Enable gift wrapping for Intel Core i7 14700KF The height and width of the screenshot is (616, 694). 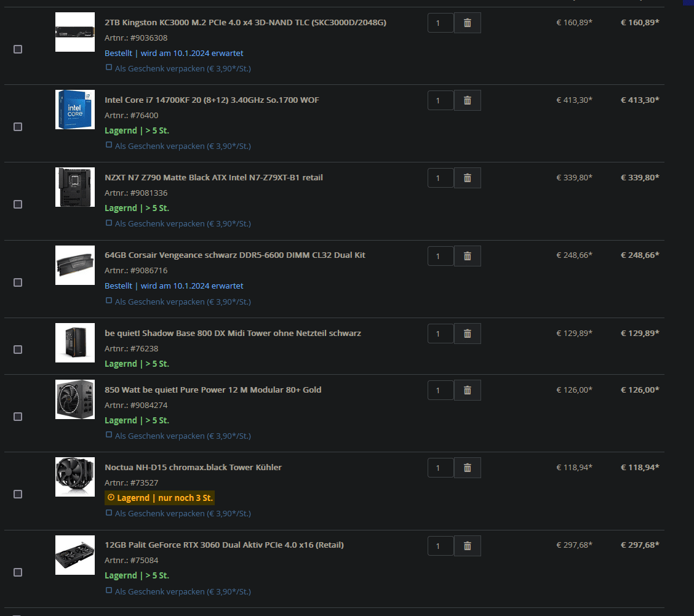click(109, 145)
